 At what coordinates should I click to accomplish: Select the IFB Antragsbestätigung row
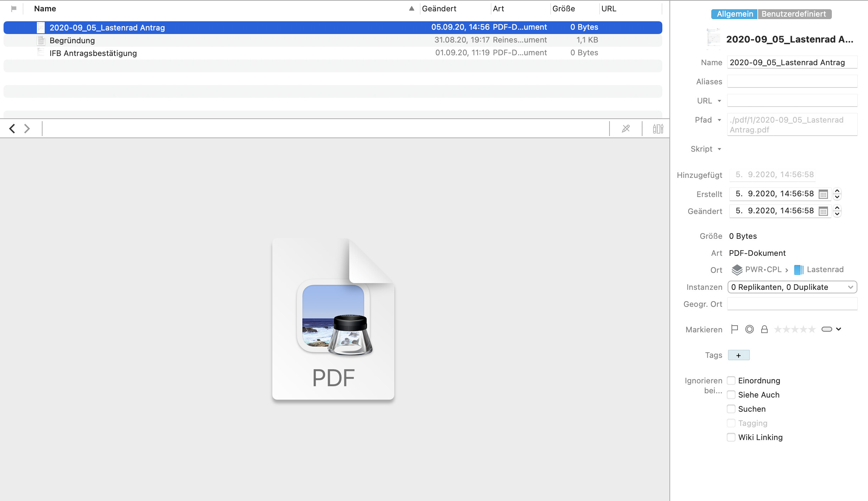point(333,53)
